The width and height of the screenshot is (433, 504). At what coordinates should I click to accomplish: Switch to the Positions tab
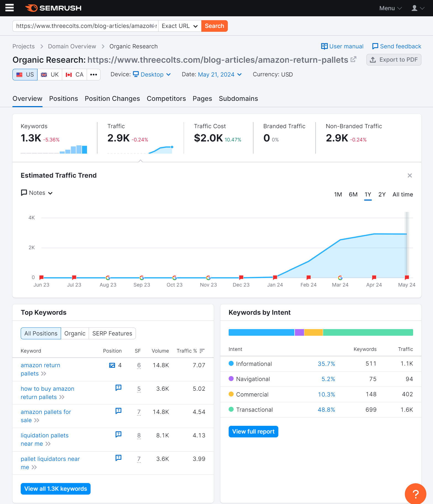tap(64, 99)
